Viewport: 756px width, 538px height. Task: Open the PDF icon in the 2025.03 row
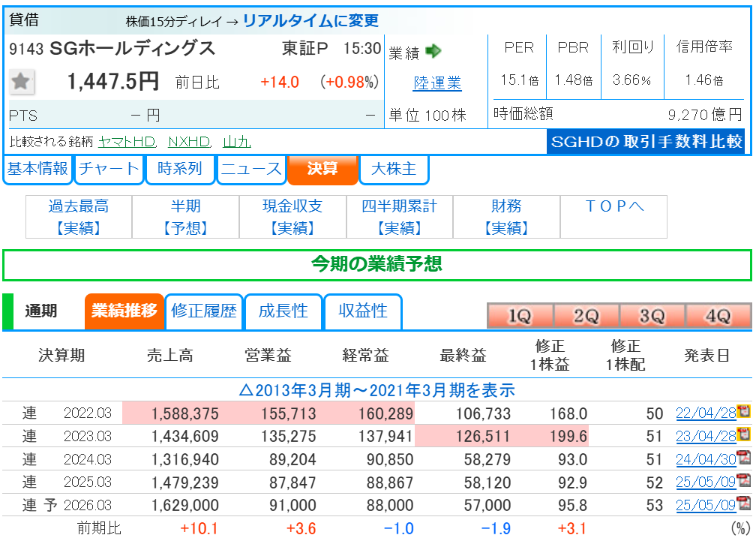pyautogui.click(x=744, y=480)
